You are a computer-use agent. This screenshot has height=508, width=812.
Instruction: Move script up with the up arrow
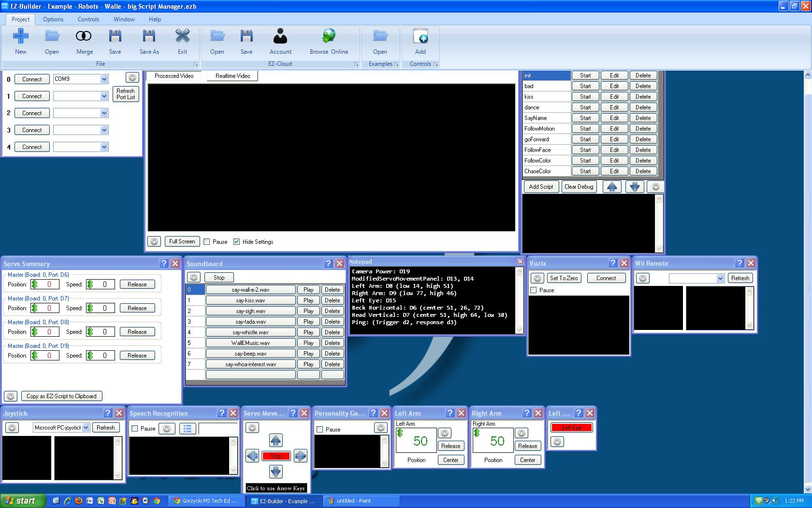click(x=612, y=187)
